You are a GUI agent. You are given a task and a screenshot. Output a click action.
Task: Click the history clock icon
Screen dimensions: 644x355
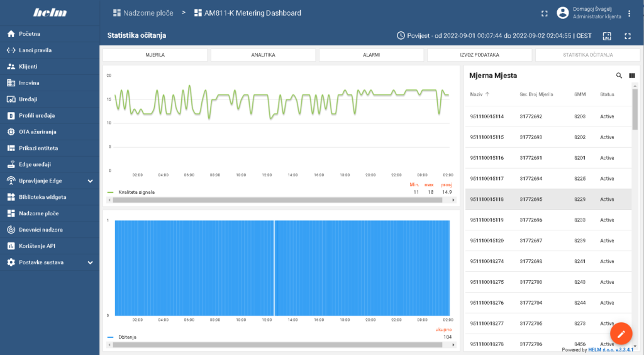click(401, 36)
